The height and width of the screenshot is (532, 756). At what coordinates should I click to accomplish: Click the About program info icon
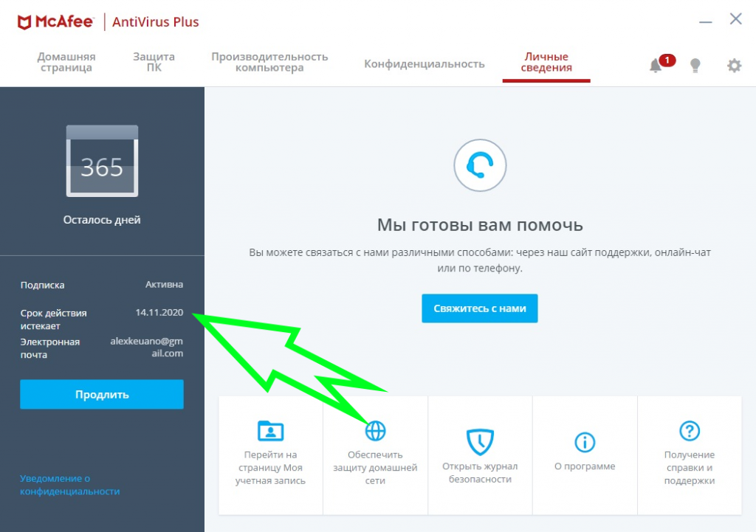click(x=585, y=442)
